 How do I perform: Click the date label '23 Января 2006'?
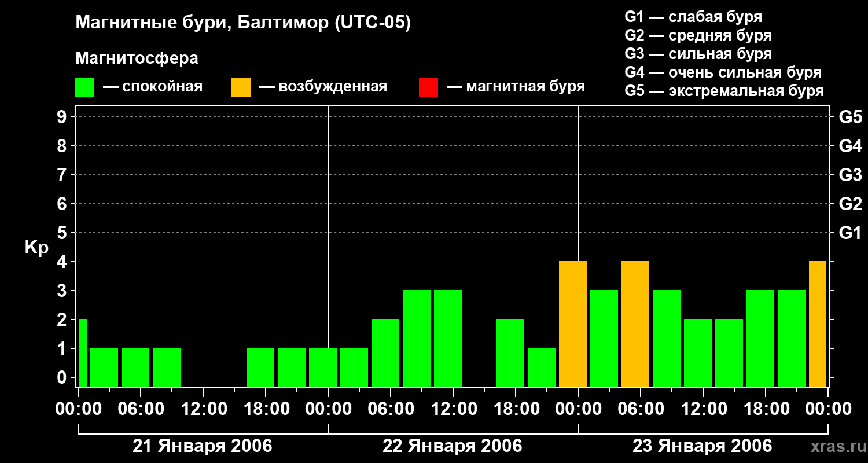(703, 446)
